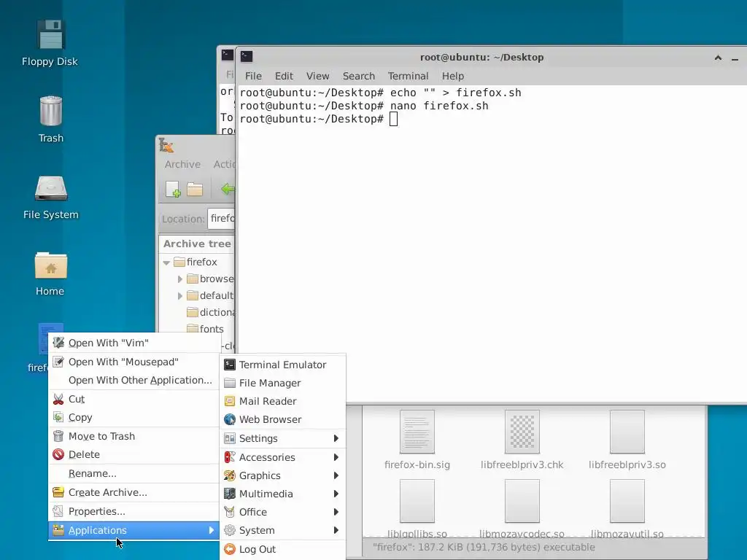Open the terminal View menu
This screenshot has height=560, width=747.
(x=318, y=76)
